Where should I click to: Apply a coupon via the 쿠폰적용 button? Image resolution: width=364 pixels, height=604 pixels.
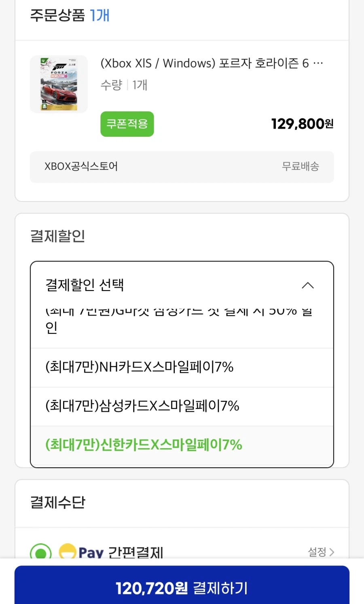pos(127,124)
